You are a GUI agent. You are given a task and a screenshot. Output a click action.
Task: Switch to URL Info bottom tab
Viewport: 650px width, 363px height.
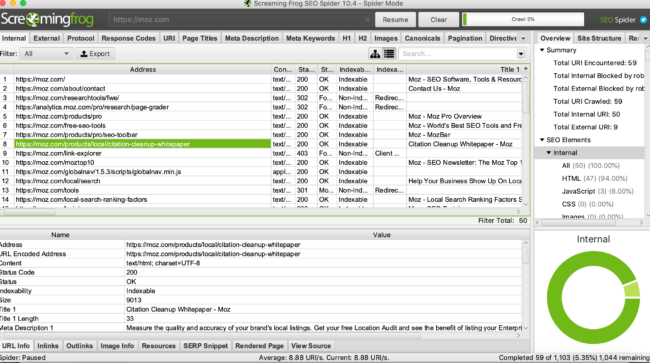tap(16, 346)
